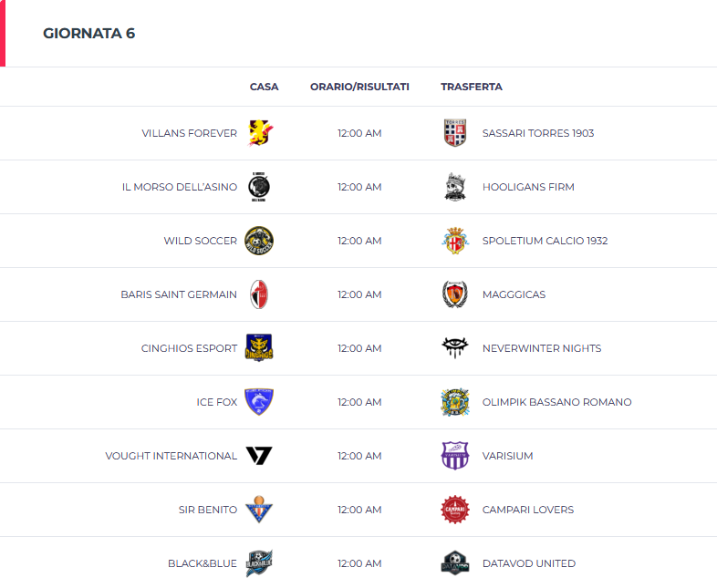Click the Wild Soccer round badge

259,241
